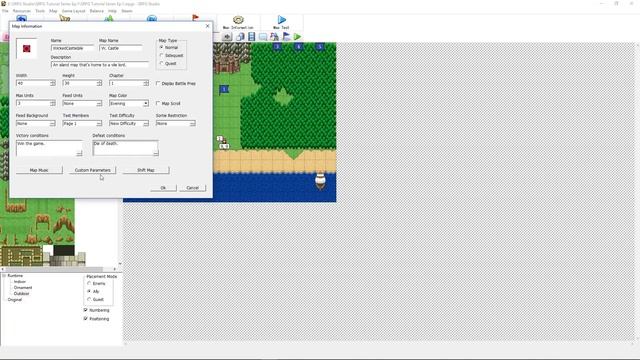Select Guest placement mode radio button

point(89,299)
